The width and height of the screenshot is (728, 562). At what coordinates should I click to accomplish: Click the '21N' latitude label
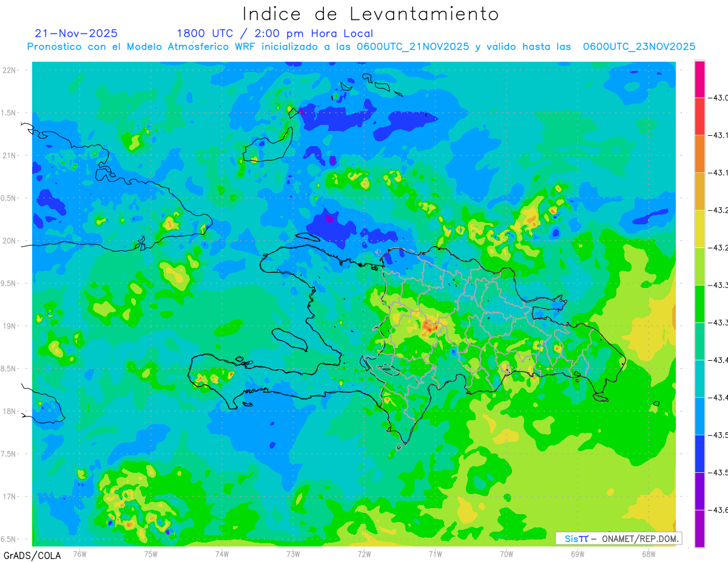click(10, 155)
